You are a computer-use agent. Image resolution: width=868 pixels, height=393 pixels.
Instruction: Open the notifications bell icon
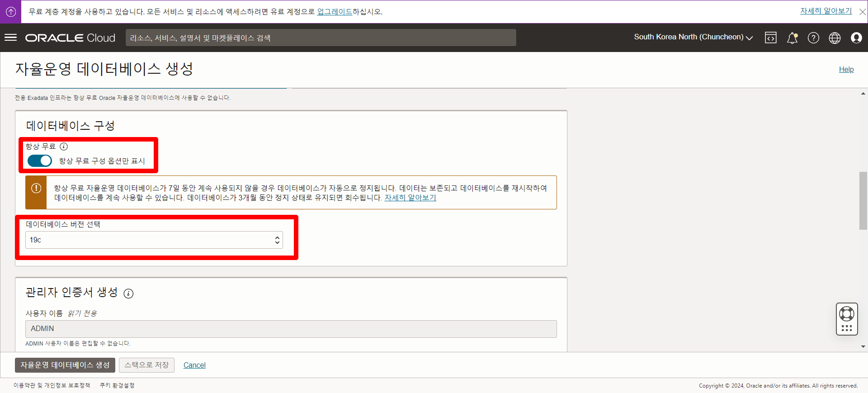(792, 38)
